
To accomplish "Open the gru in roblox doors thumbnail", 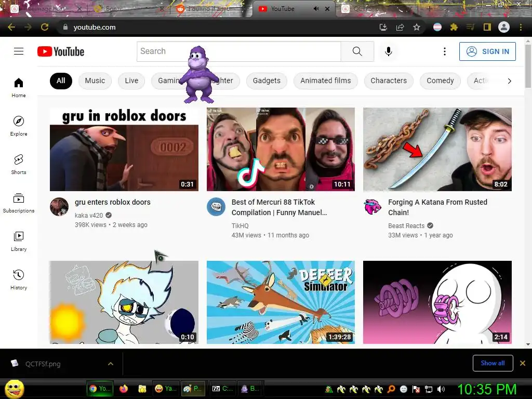I will pyautogui.click(x=124, y=149).
